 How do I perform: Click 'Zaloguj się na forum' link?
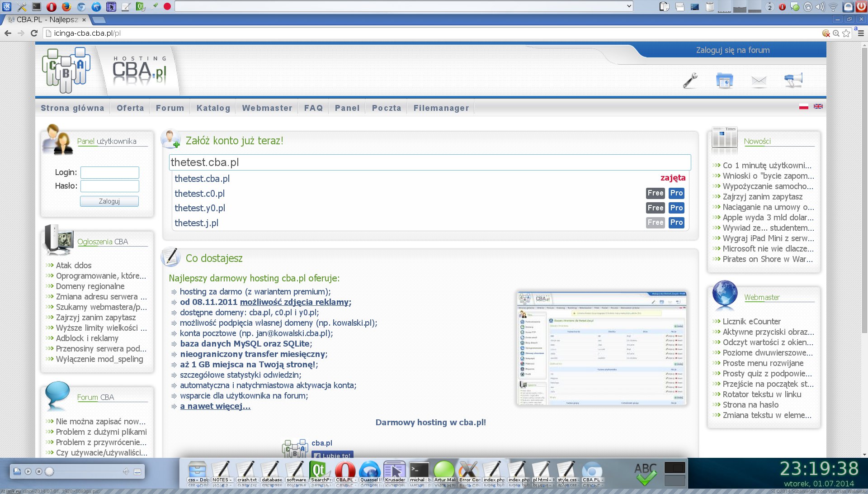point(732,50)
